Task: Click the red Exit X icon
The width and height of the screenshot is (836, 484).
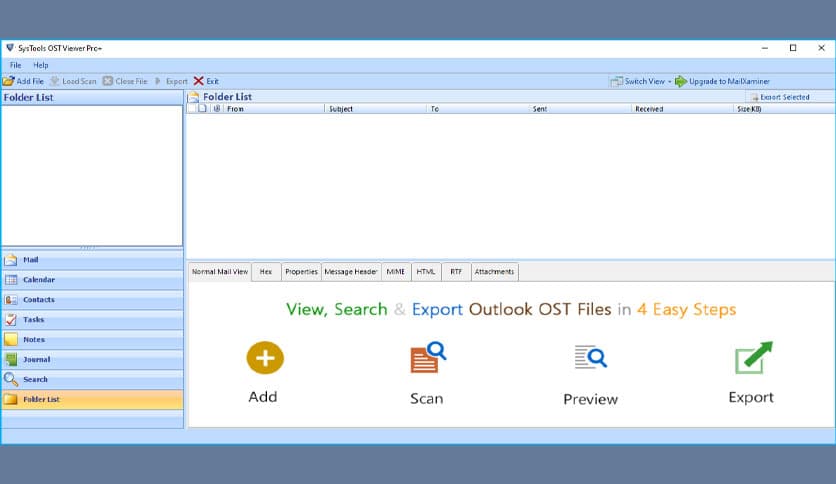Action: (x=198, y=81)
